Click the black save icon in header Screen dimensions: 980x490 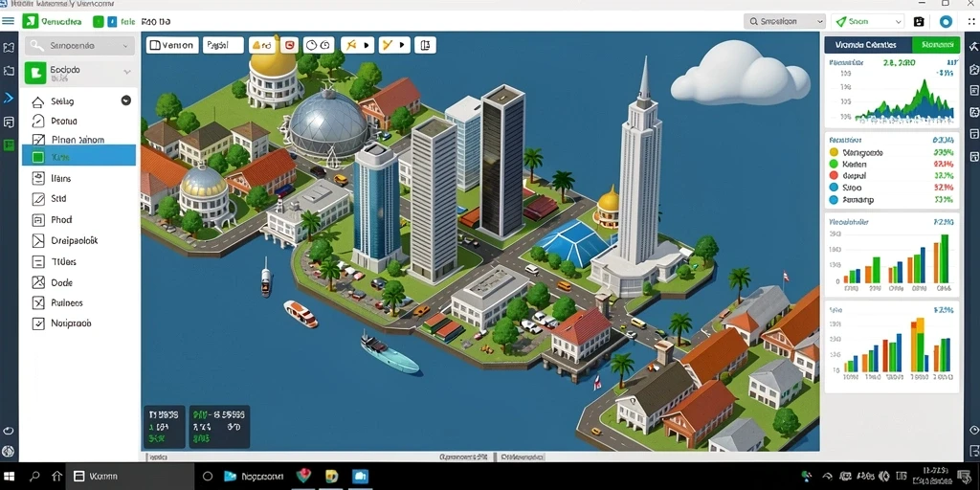click(918, 21)
